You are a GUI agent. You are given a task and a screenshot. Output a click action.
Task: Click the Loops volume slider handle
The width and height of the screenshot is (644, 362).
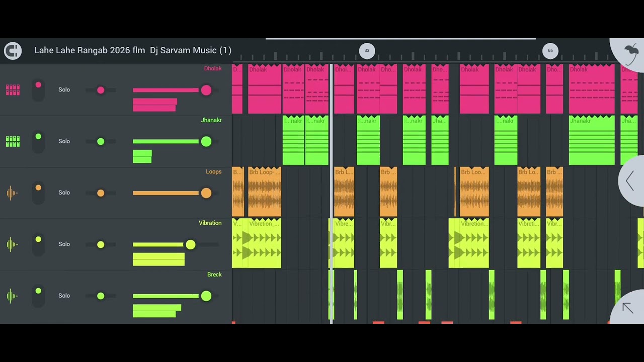(206, 193)
